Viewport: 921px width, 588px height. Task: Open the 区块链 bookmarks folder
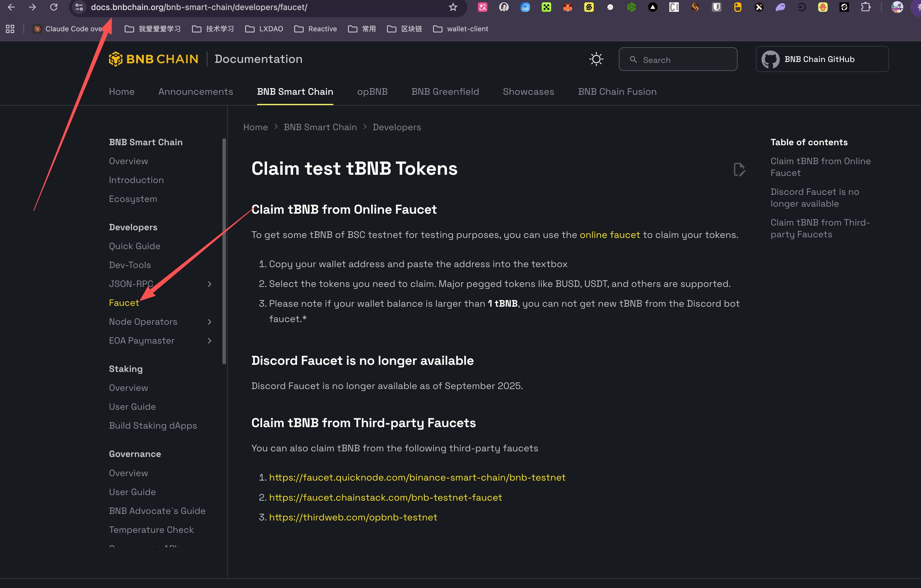click(405, 29)
